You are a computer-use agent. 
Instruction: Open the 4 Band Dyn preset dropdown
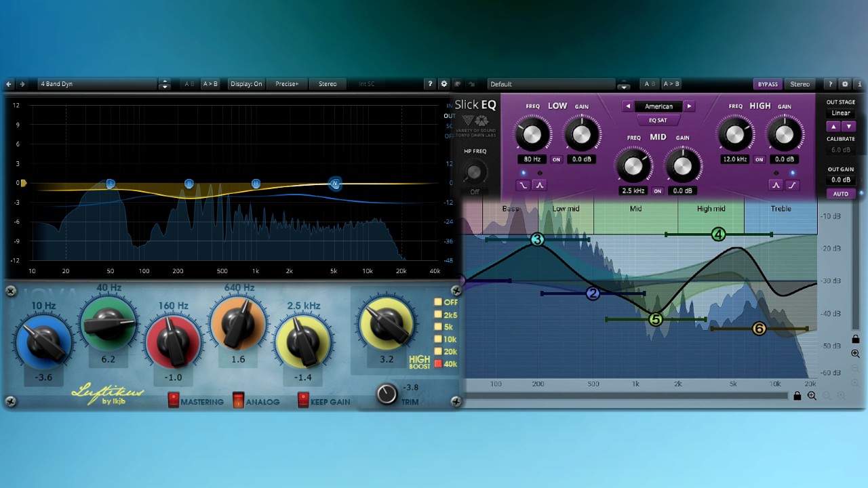click(x=97, y=84)
